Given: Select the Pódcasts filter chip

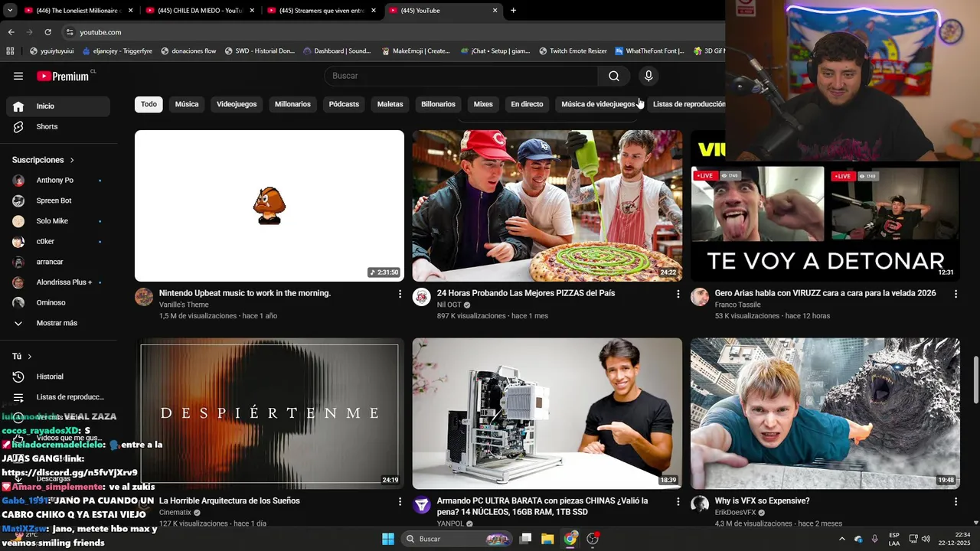Looking at the screenshot, I should (x=344, y=104).
